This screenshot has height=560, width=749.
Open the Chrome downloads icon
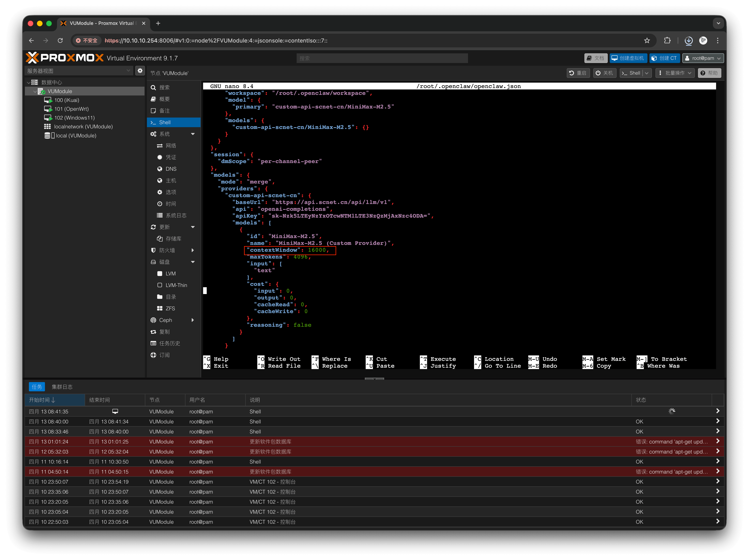688,41
